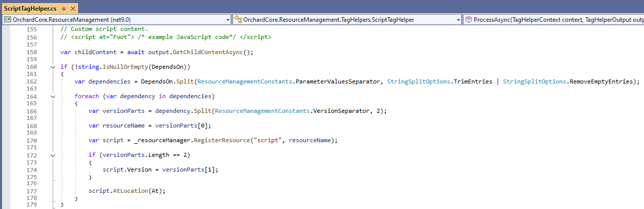Collapse the if IsNullOrEmpty block at line 160
This screenshot has height=209, width=644.
(x=53, y=67)
